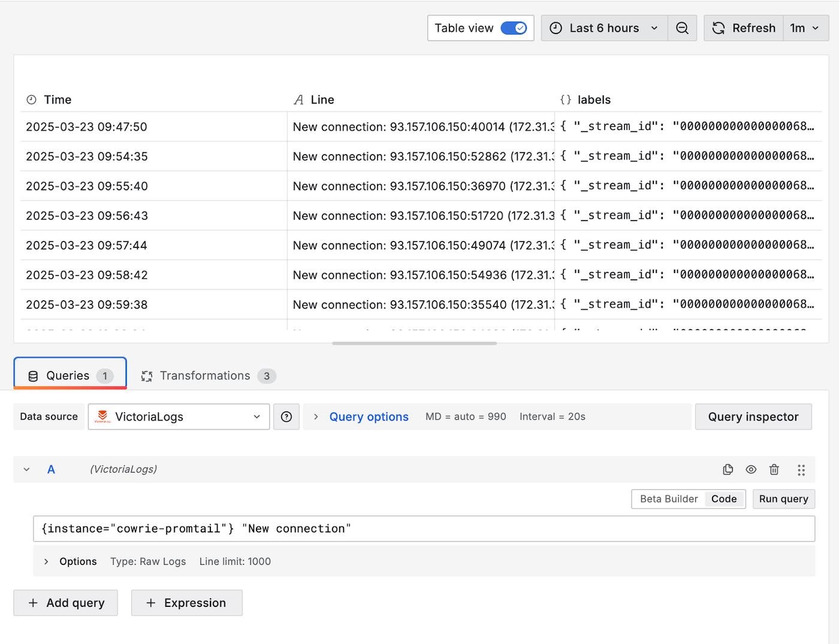
Task: Click into the query expression input field
Action: (x=424, y=528)
